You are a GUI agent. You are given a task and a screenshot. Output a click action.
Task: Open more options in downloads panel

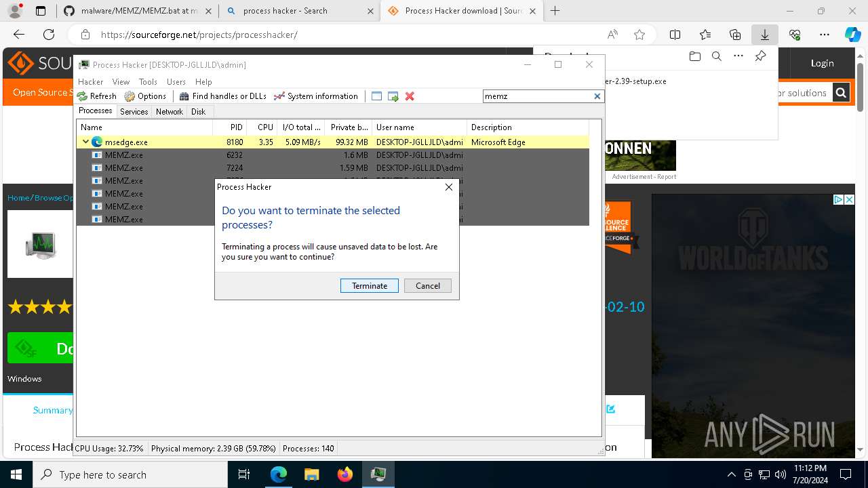[x=738, y=56]
